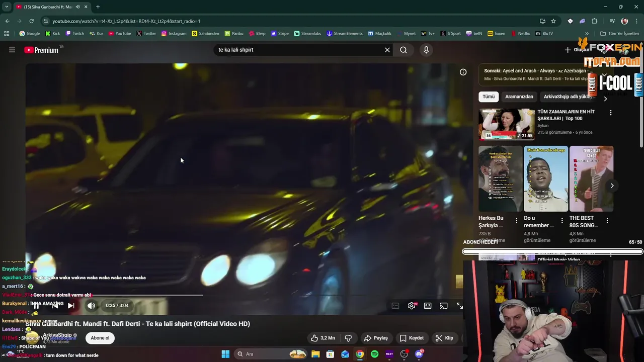This screenshot has height=362, width=644.
Task: Open Streamlabs bookmark
Action: [x=307, y=34]
